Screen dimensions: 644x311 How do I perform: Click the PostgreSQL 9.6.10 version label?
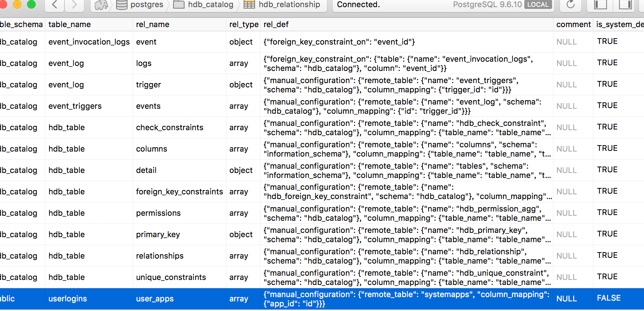487,5
